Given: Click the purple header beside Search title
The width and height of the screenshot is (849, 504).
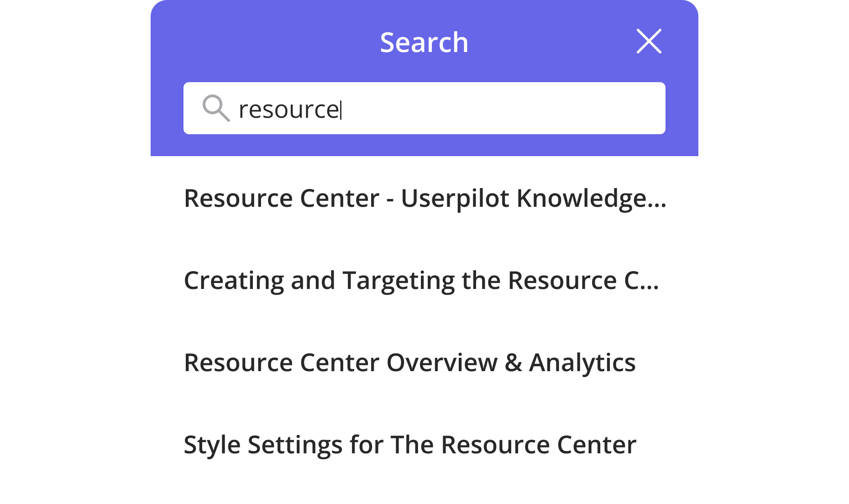Looking at the screenshot, I should point(274,42).
